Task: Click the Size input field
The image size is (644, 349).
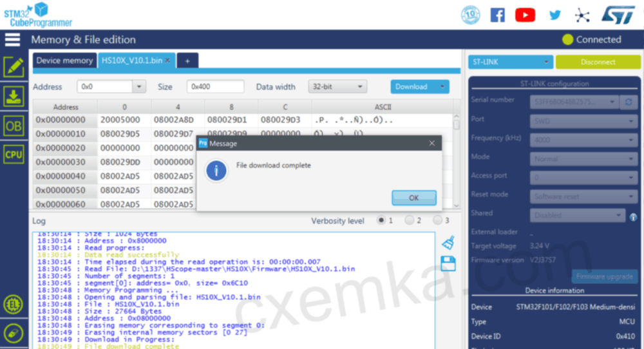Action: coord(215,86)
